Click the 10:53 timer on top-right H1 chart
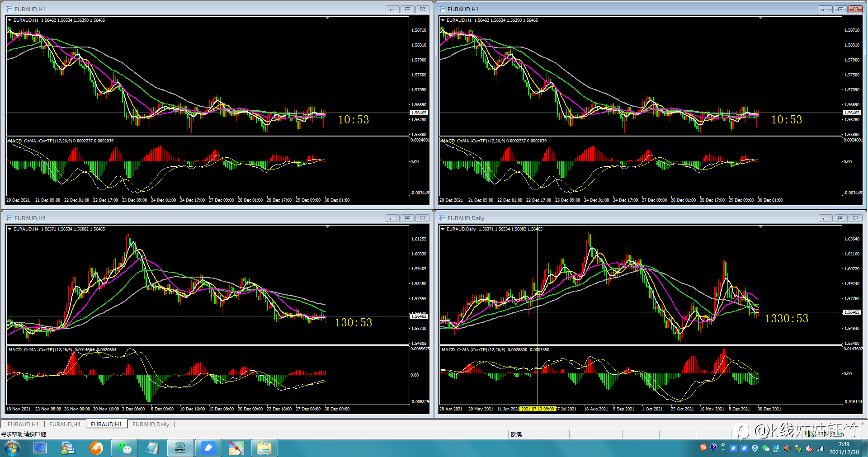 click(787, 120)
